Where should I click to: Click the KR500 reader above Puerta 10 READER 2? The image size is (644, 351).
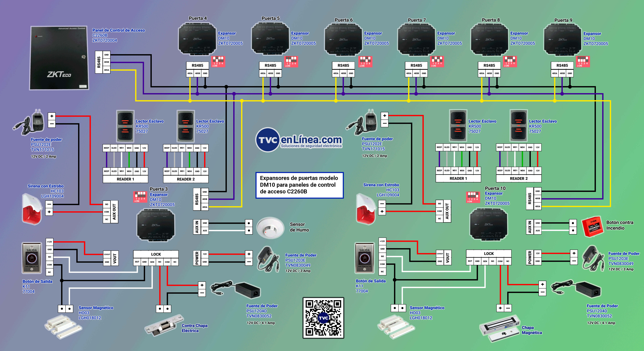click(x=519, y=126)
